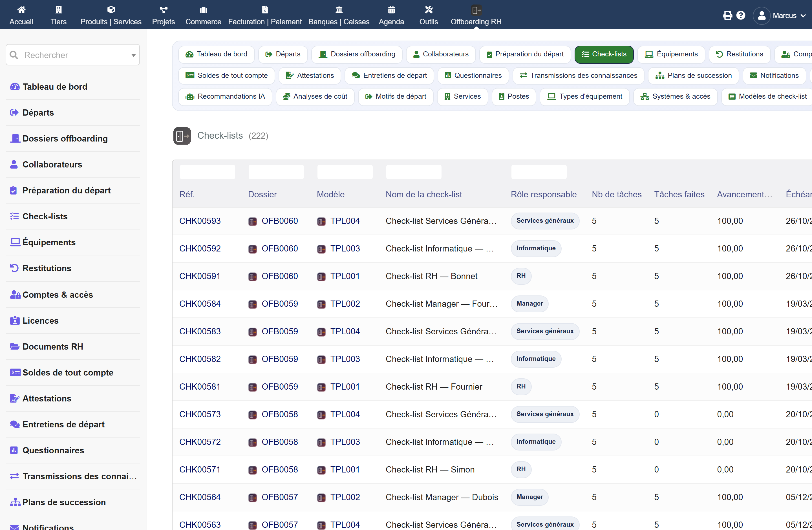Screen dimensions: 812x530
Task: Click the Réf. filter input field
Action: tap(208, 172)
